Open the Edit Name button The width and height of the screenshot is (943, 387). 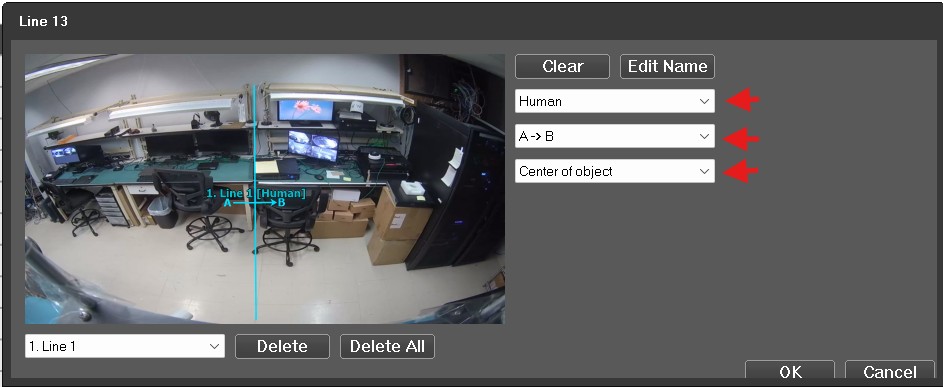pyautogui.click(x=668, y=66)
